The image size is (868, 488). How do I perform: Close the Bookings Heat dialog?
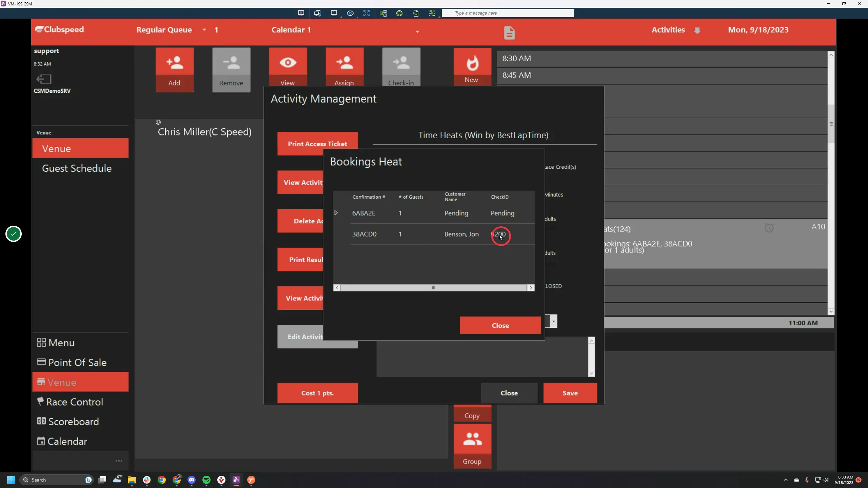[x=500, y=325]
